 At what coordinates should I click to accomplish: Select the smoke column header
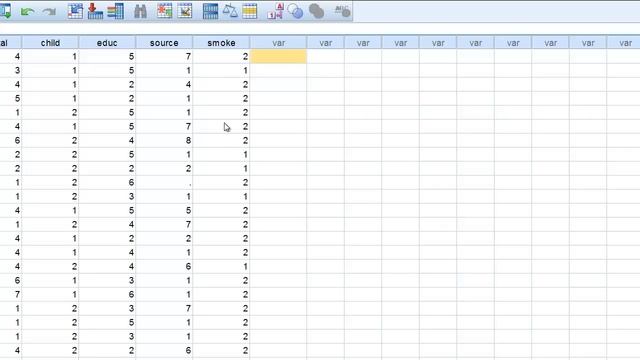click(221, 43)
